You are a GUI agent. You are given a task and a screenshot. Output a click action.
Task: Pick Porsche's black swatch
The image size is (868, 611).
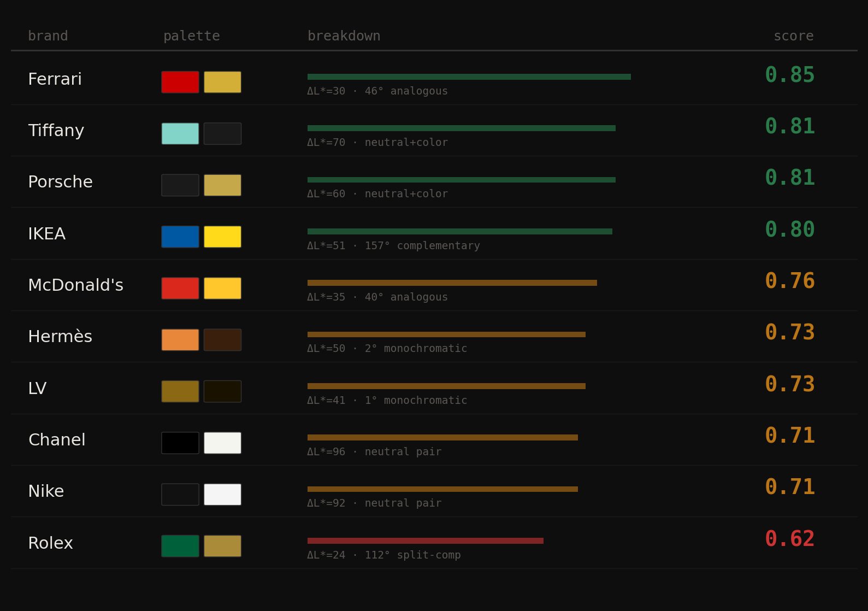click(180, 185)
